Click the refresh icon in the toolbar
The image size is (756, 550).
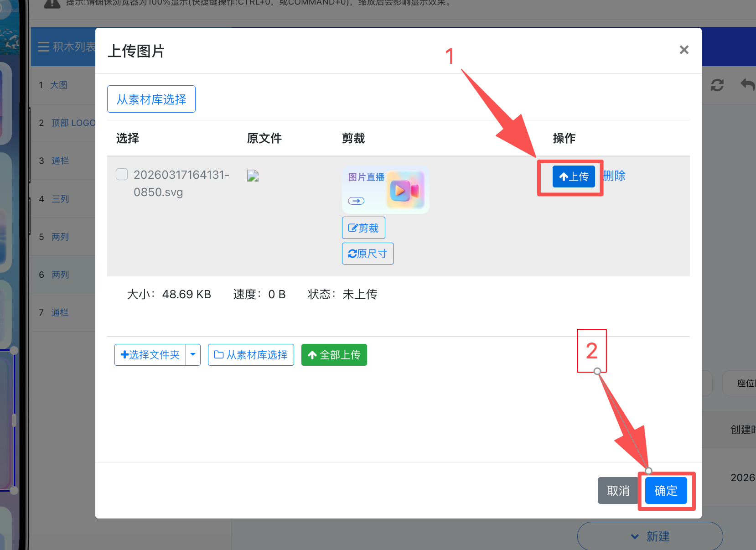(x=717, y=85)
